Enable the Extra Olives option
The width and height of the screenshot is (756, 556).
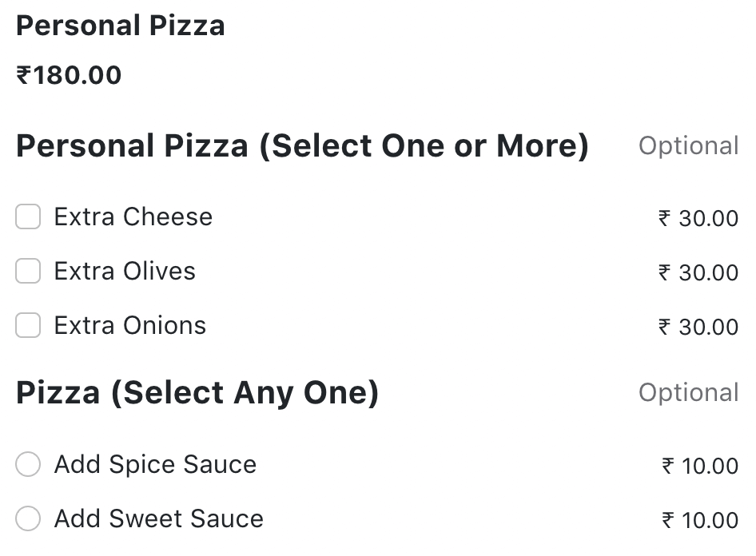[27, 271]
